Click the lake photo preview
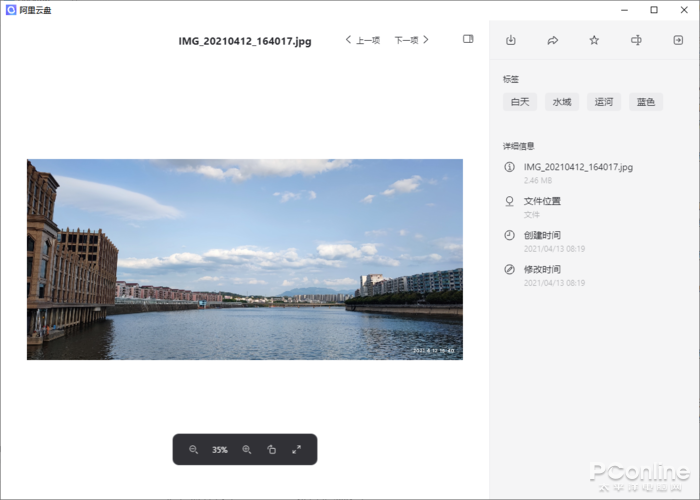 point(244,259)
